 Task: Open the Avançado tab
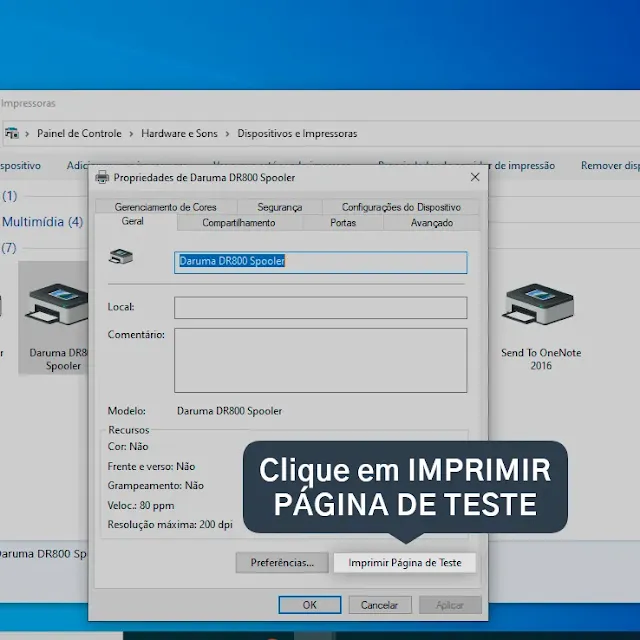[431, 223]
